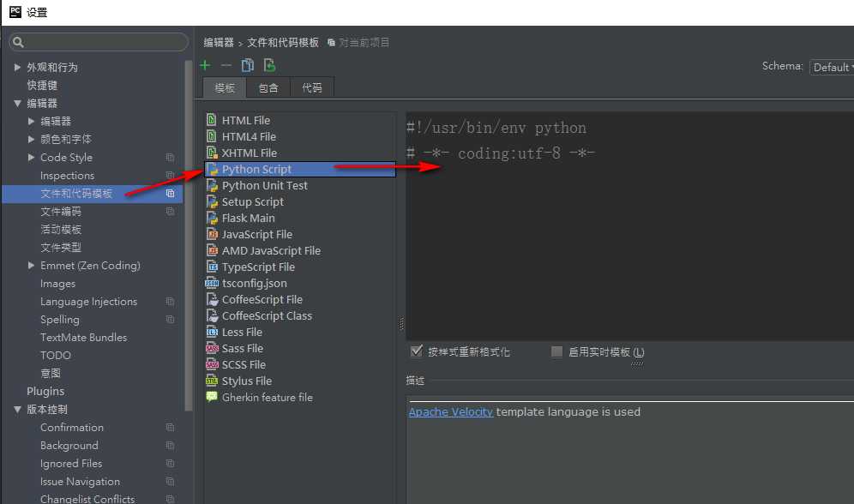This screenshot has width=854, height=504.
Task: Open the Issue Navigation settings page
Action: click(x=80, y=481)
